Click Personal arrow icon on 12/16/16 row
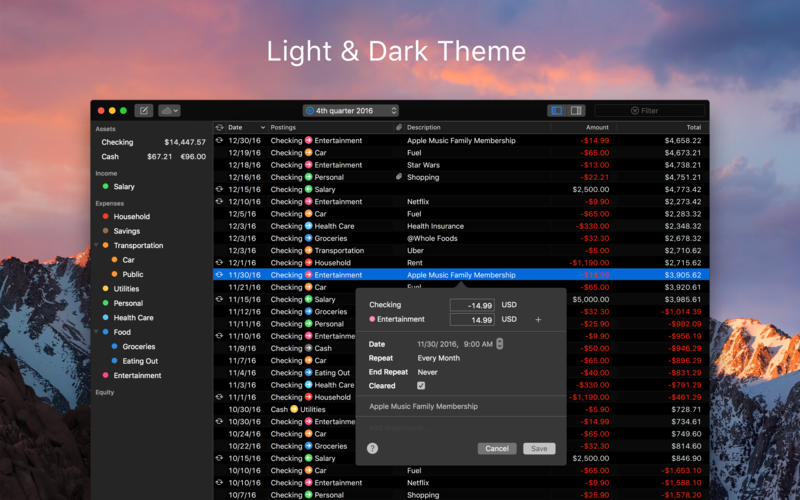The width and height of the screenshot is (800, 500). pos(309,177)
